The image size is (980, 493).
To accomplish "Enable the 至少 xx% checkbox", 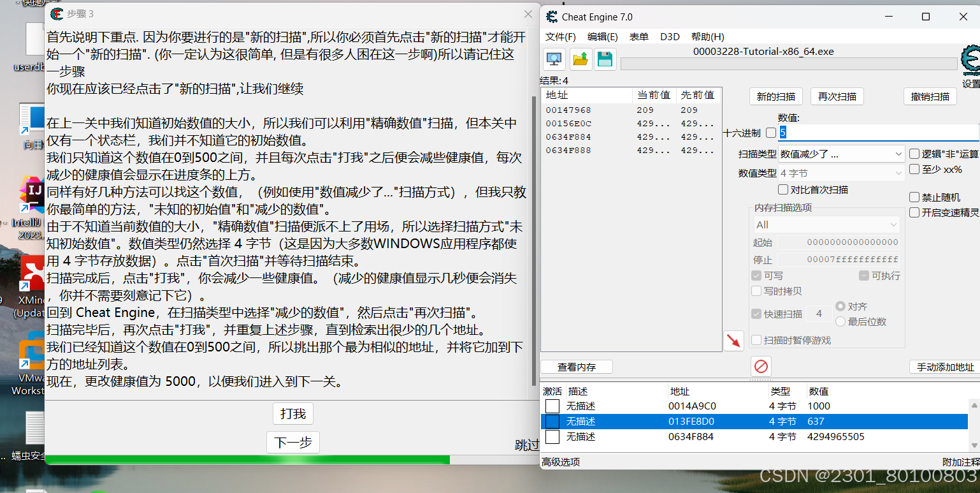I will click(914, 169).
